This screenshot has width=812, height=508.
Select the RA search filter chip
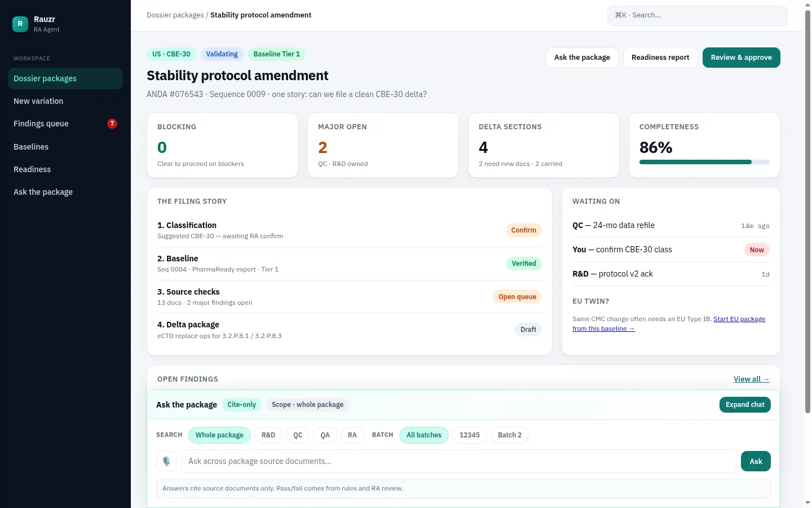pos(352,435)
